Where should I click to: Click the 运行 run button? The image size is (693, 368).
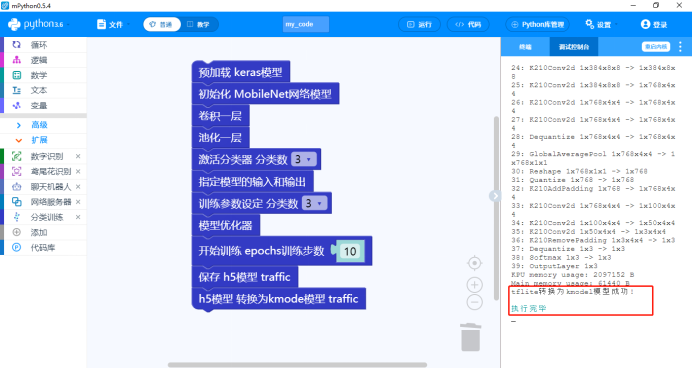419,24
